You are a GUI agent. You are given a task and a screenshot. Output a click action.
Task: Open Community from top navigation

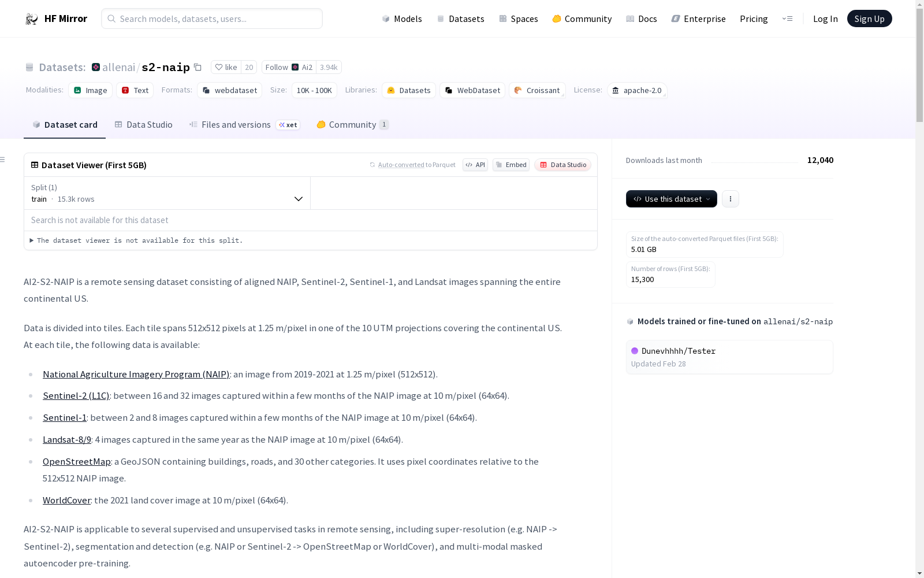tap(582, 18)
